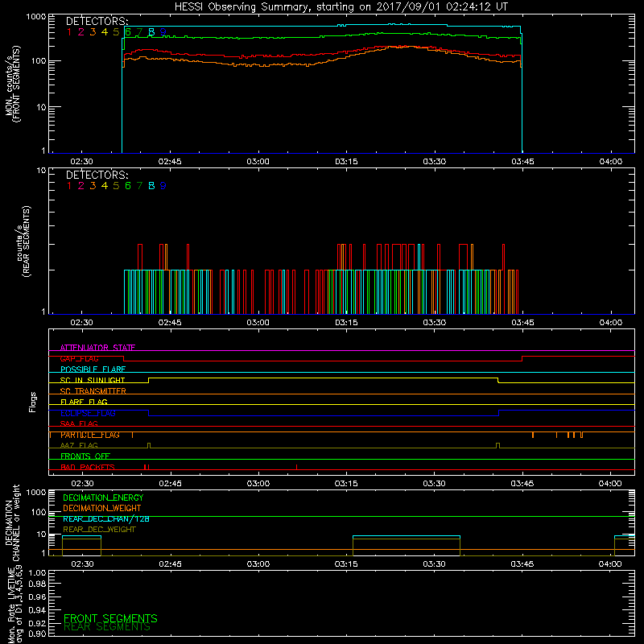Click the REAR_DEC_CHAN/128 legend label
The height and width of the screenshot is (644, 644).
(106, 519)
